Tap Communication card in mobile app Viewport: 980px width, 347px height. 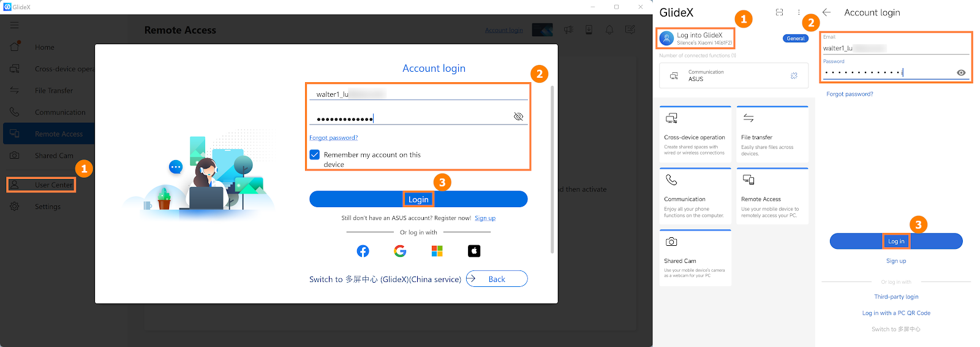695,196
